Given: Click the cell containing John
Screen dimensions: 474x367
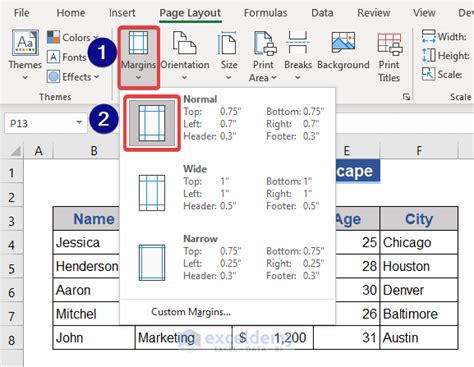Looking at the screenshot, I should 94,338.
